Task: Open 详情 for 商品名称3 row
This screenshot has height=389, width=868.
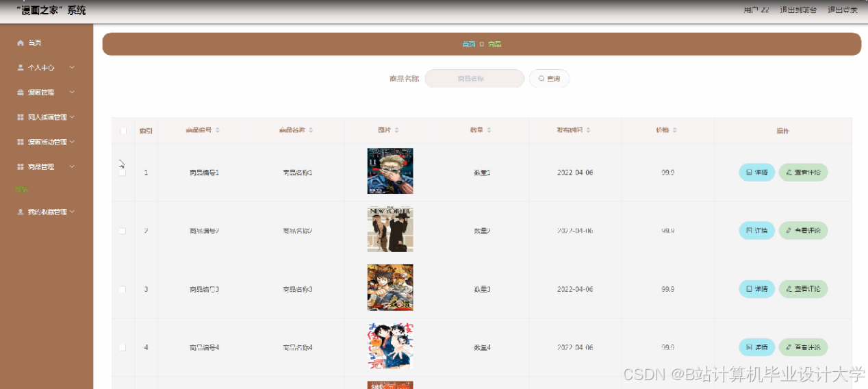Action: [x=756, y=289]
